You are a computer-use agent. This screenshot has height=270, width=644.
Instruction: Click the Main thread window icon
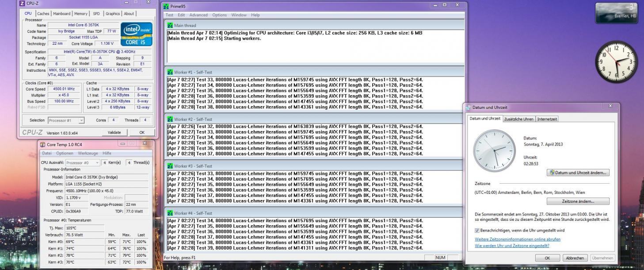pos(170,25)
